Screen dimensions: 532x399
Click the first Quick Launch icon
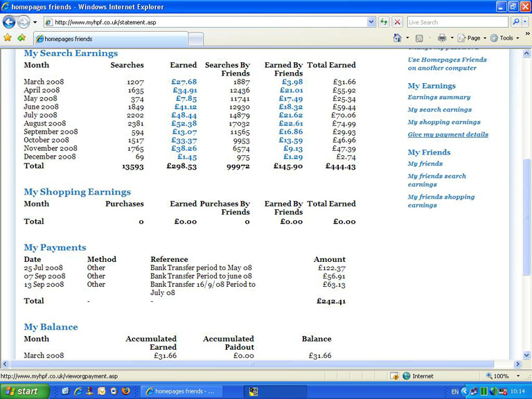pyautogui.click(x=66, y=391)
